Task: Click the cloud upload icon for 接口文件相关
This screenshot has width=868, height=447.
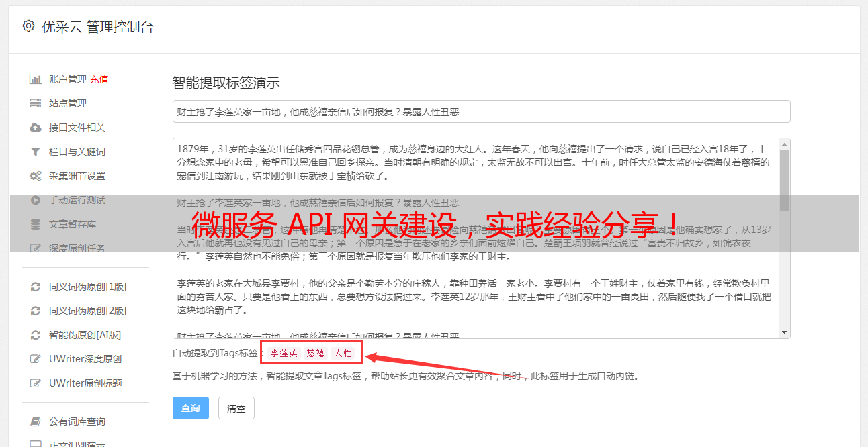Action: click(x=35, y=128)
